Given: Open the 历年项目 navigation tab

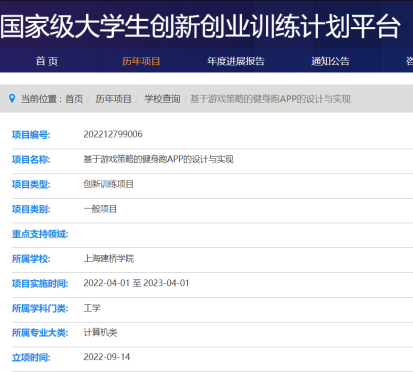Looking at the screenshot, I should (x=141, y=61).
